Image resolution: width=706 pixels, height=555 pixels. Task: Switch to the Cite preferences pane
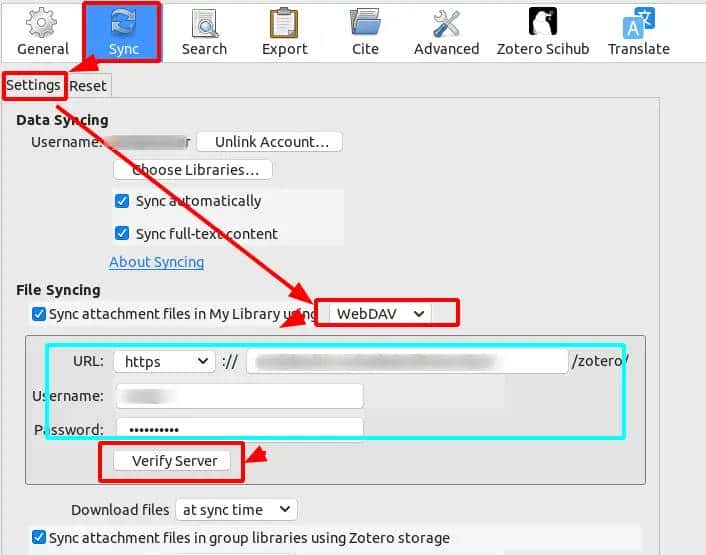tap(364, 30)
